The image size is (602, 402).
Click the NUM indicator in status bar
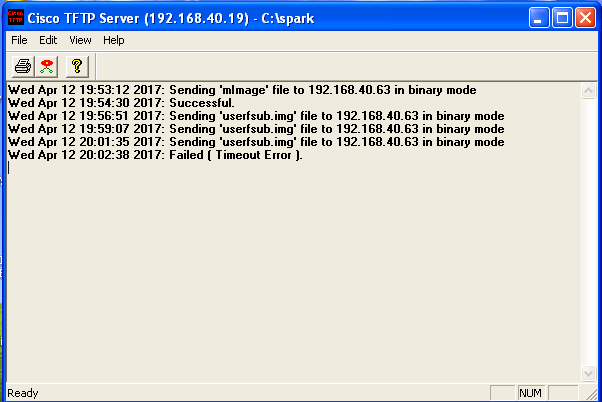pyautogui.click(x=530, y=393)
